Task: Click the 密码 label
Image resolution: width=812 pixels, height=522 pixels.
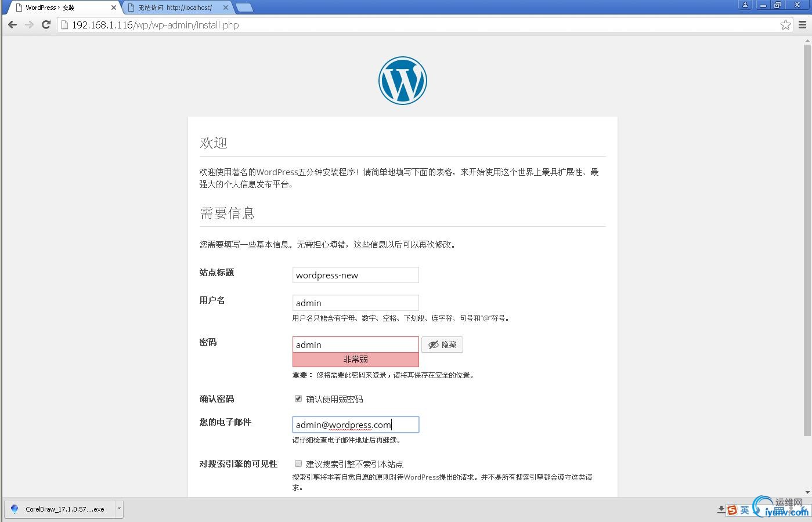Action: [208, 342]
